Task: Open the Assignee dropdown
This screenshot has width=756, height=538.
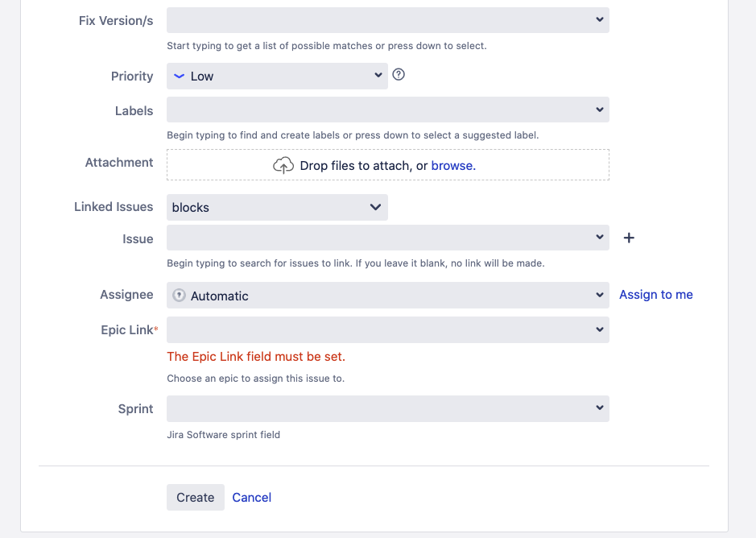Action: [600, 296]
